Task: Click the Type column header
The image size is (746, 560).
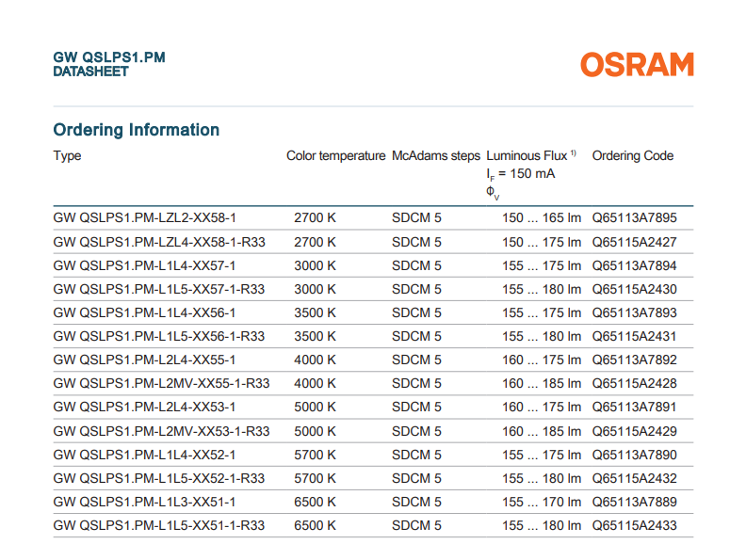Action: (67, 156)
